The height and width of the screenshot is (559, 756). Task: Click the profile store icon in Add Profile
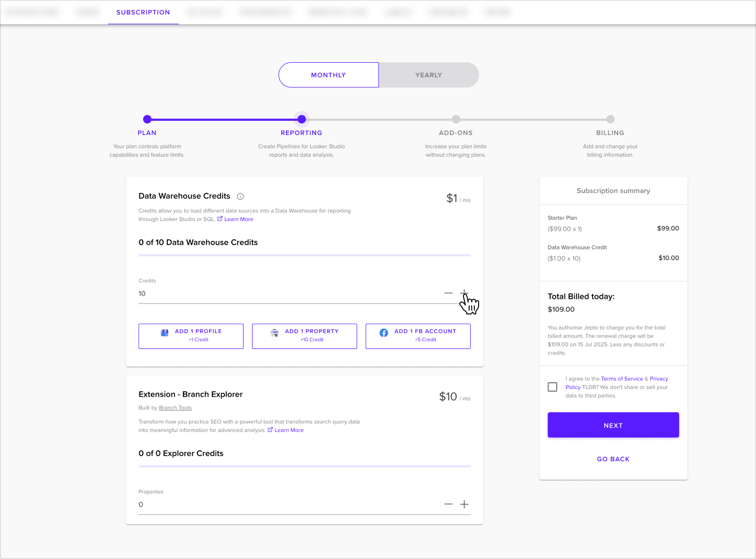coord(164,333)
